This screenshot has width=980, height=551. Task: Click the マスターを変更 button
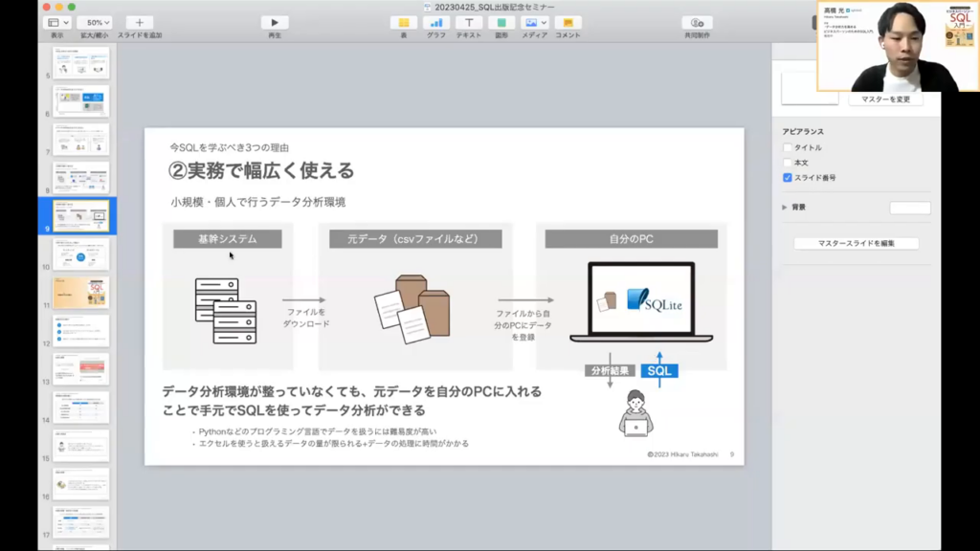[x=885, y=99]
